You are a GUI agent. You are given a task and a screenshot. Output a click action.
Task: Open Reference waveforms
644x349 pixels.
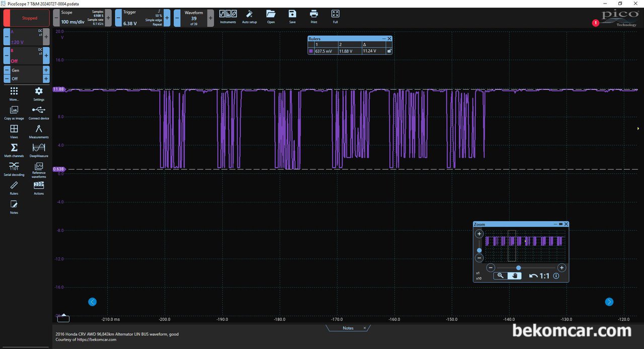(39, 170)
